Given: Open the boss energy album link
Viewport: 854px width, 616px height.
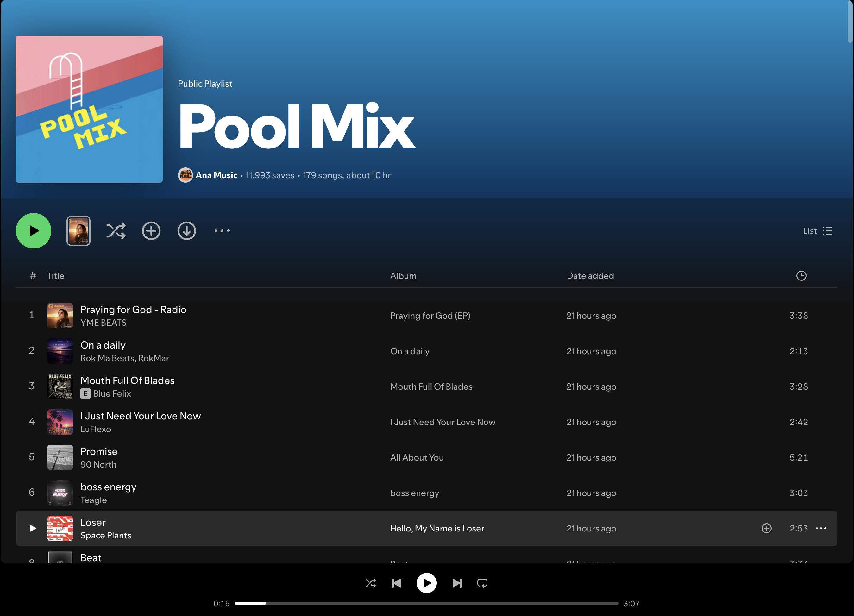Looking at the screenshot, I should point(415,493).
